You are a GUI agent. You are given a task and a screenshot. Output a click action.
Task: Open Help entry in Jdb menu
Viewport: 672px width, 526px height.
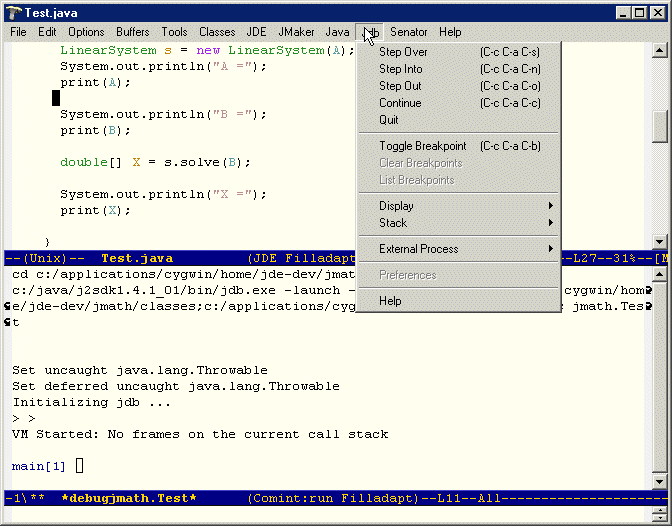coord(390,301)
